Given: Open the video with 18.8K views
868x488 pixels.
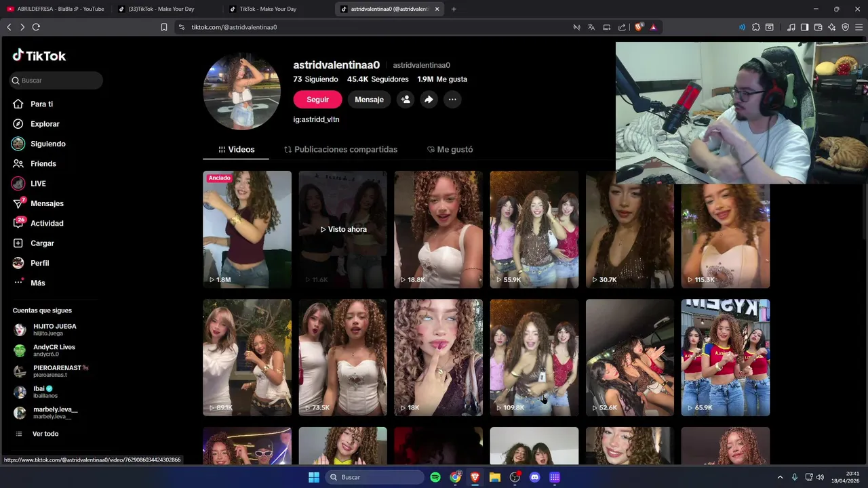Looking at the screenshot, I should [438, 229].
